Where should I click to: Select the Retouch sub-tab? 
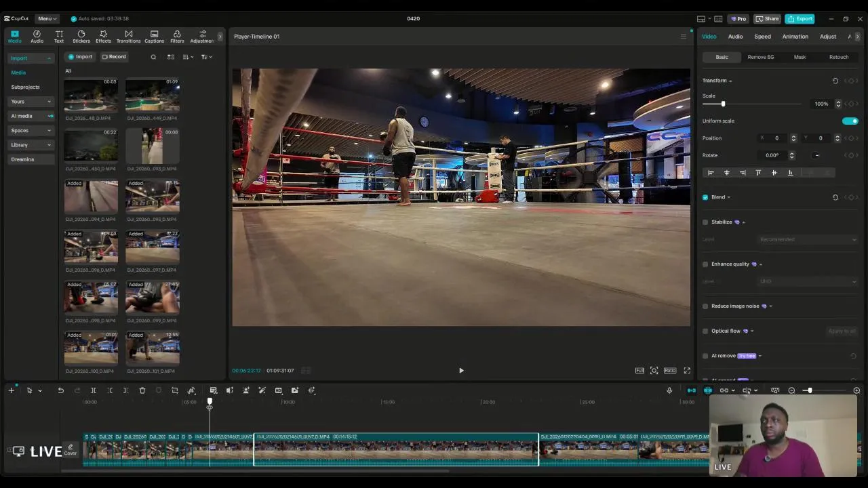[x=839, y=57]
